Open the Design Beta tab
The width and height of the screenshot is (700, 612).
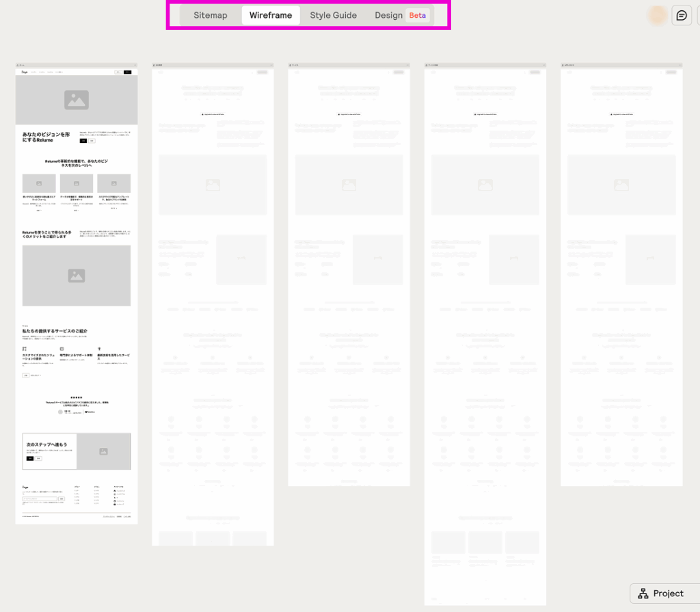tap(401, 15)
